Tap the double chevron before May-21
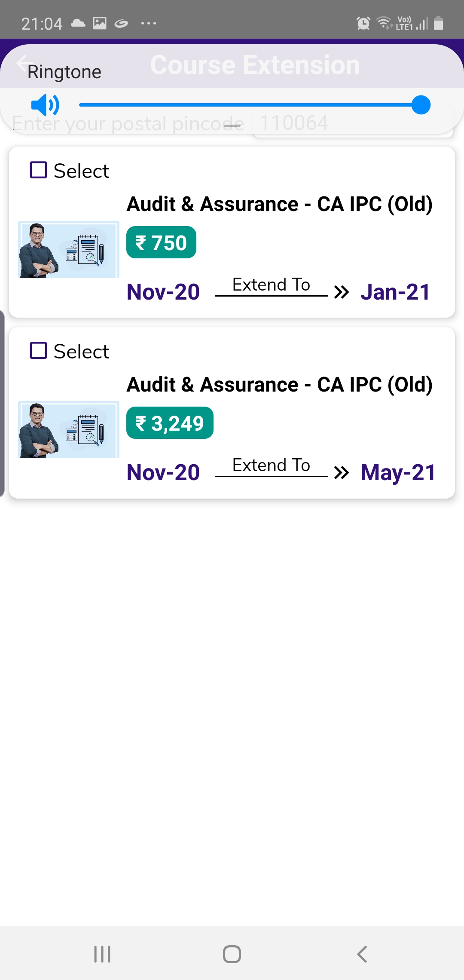 point(342,473)
